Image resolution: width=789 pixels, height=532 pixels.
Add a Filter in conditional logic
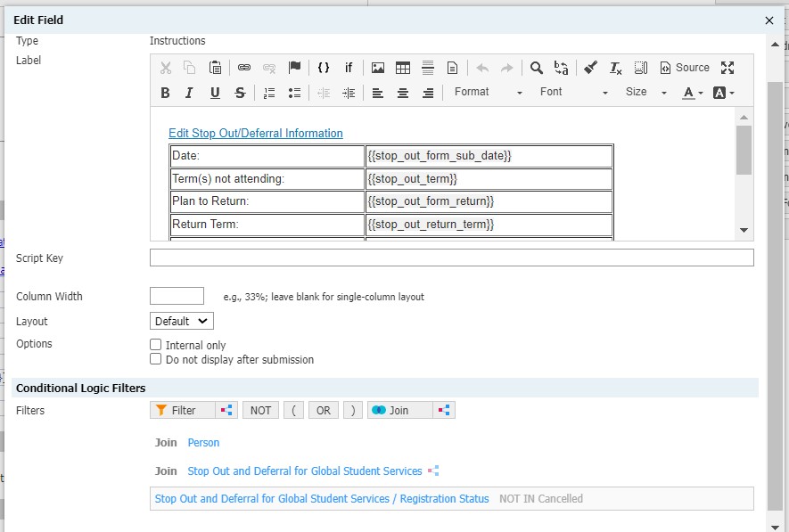(183, 410)
